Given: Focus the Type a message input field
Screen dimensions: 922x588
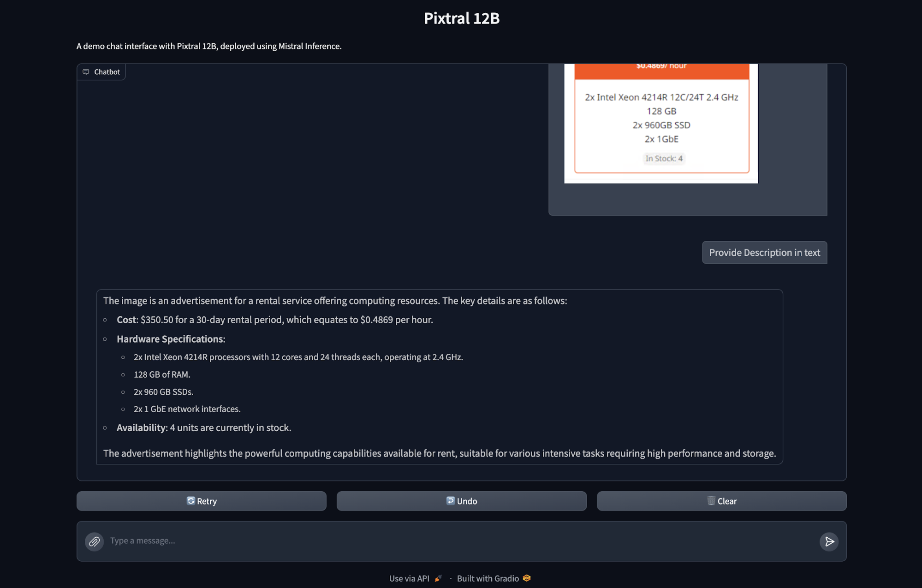Looking at the screenshot, I should (461, 540).
